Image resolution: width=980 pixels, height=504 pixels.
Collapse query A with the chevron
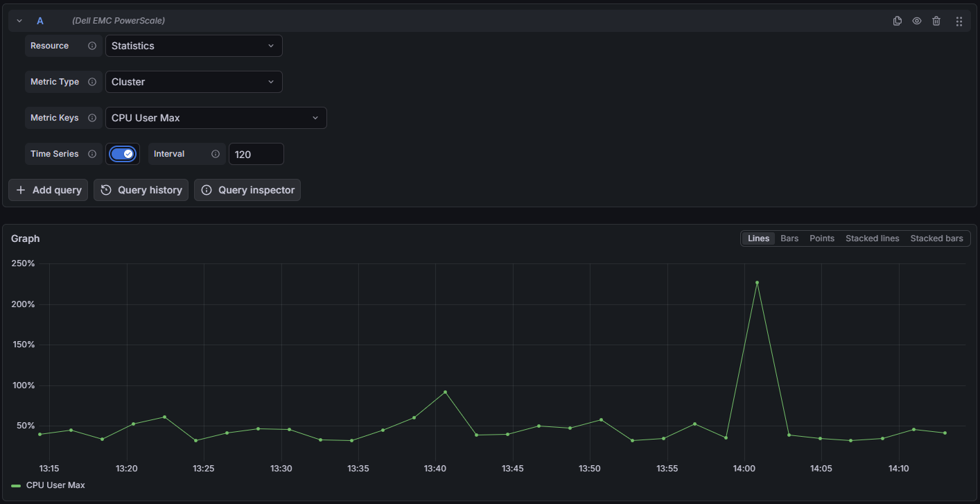[19, 21]
